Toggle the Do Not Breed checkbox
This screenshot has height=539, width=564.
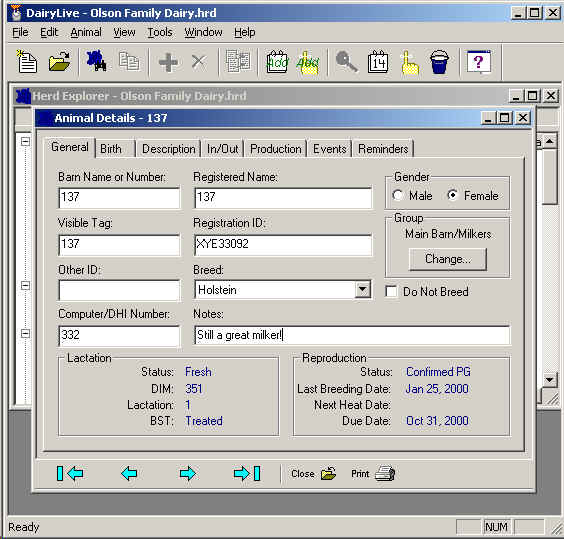391,291
